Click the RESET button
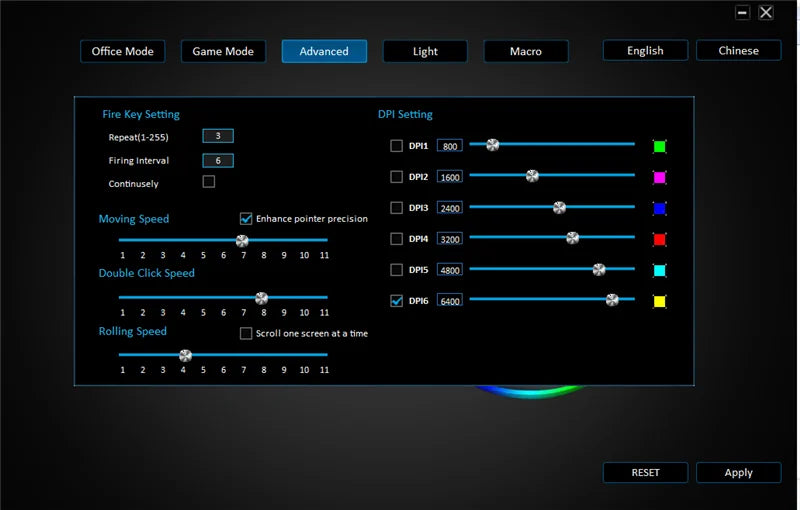 click(x=645, y=473)
